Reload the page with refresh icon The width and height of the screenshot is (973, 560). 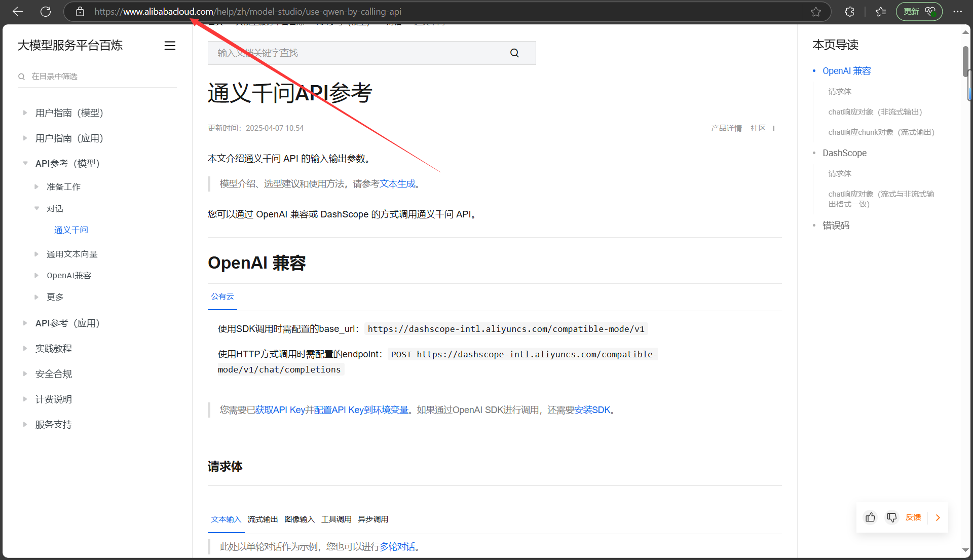coord(46,12)
